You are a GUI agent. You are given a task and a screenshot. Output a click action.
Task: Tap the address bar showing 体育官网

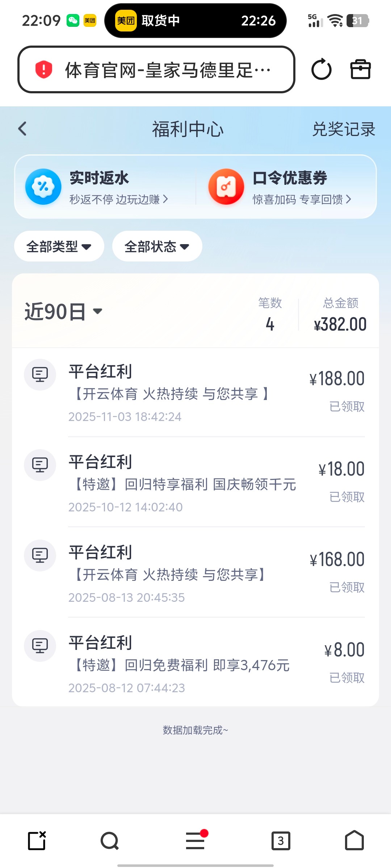[x=167, y=69]
